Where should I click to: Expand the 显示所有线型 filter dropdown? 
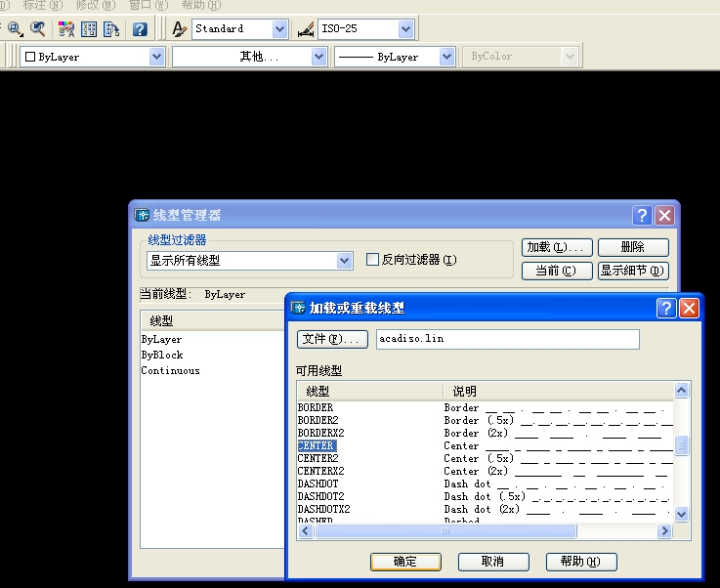coord(345,261)
